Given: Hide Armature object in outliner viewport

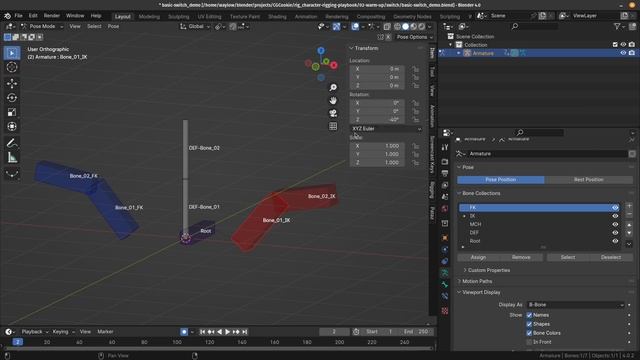Looking at the screenshot, I should pyautogui.click(x=623, y=53).
